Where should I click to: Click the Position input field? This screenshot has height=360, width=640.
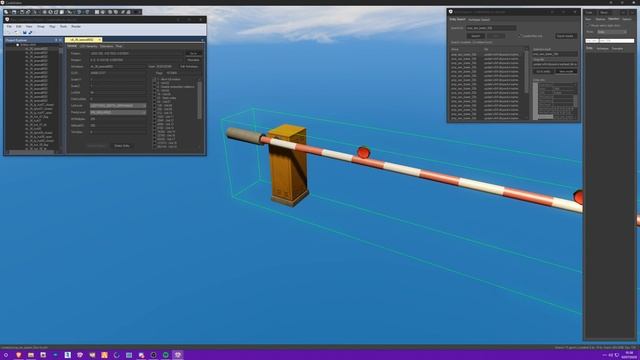(137, 53)
